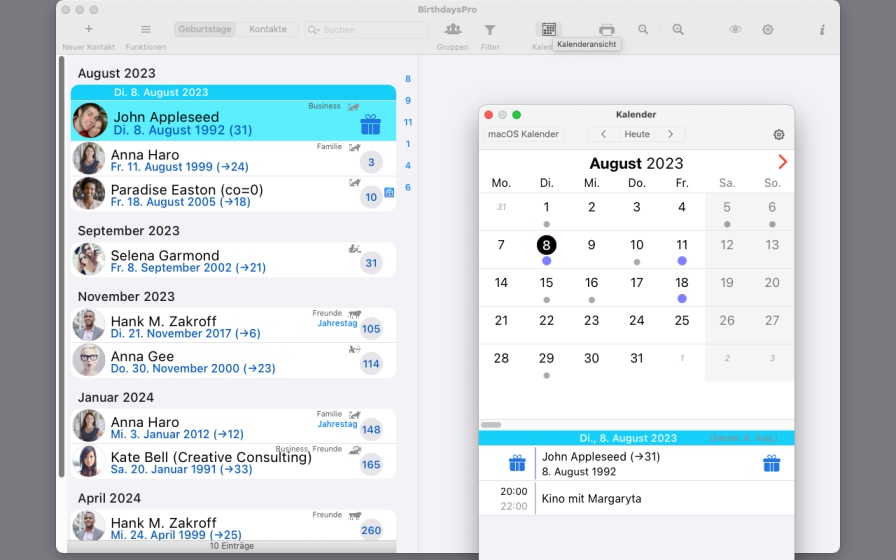896x560 pixels.
Task: Jump to month index 6
Action: [408, 187]
